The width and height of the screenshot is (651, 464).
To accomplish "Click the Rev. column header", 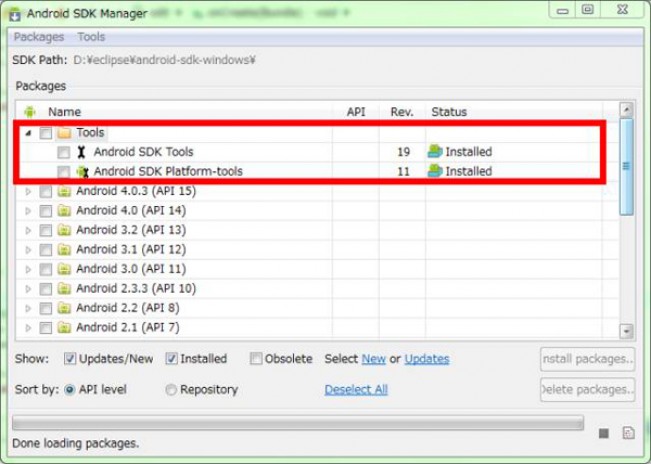I will click(402, 112).
